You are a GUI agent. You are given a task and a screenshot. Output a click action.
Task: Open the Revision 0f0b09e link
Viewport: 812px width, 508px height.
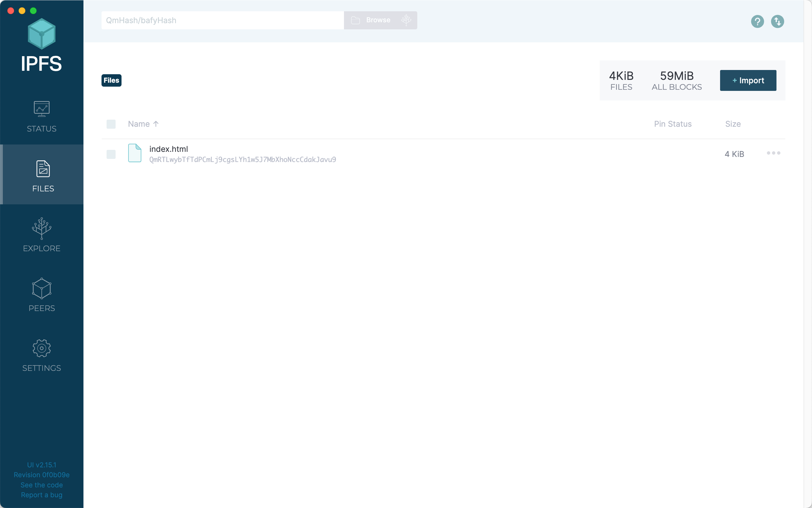click(x=42, y=475)
